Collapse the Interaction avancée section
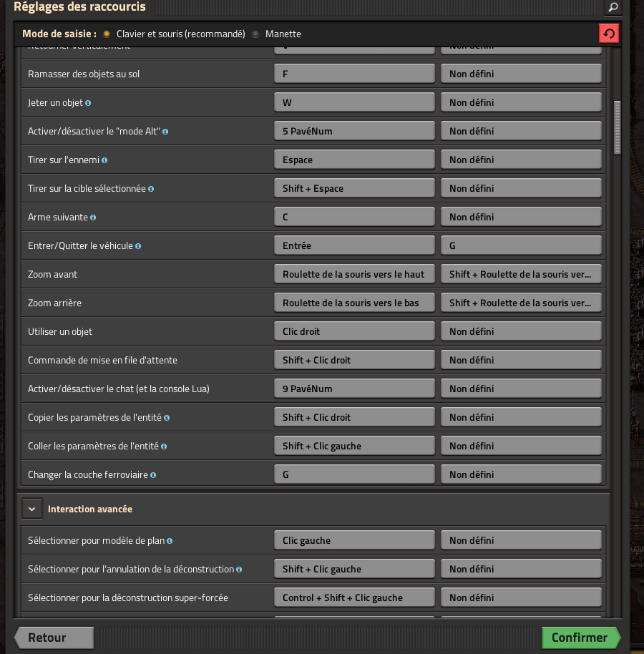The height and width of the screenshot is (654, 644). point(32,509)
